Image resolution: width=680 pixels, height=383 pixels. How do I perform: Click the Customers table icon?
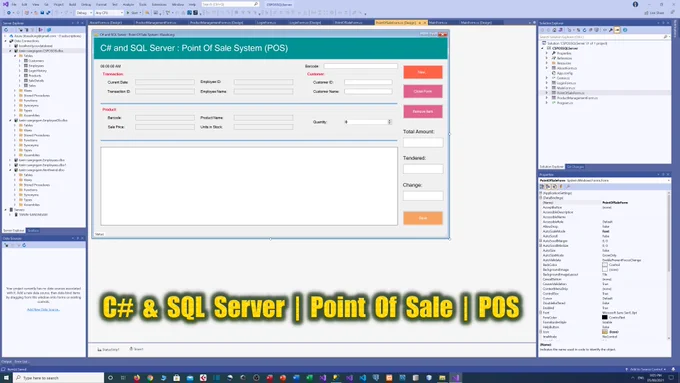pos(26,61)
